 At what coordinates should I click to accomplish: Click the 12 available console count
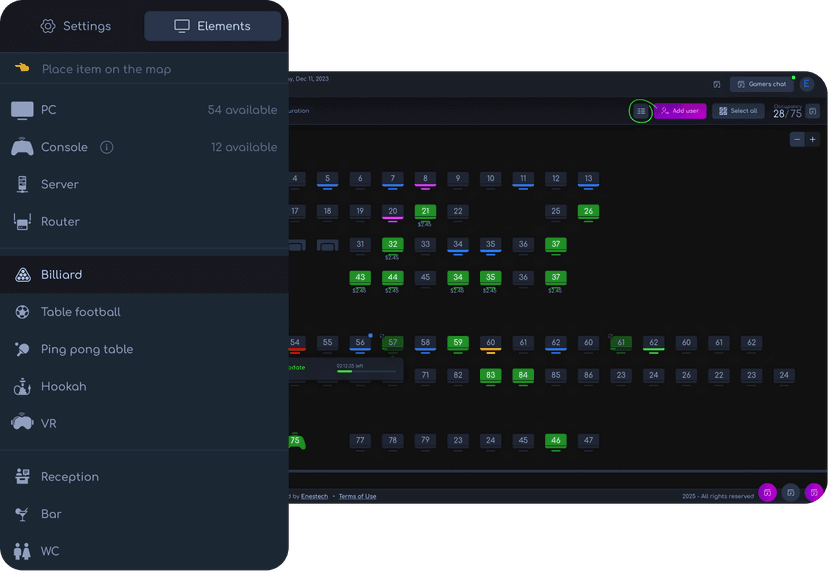[244, 147]
